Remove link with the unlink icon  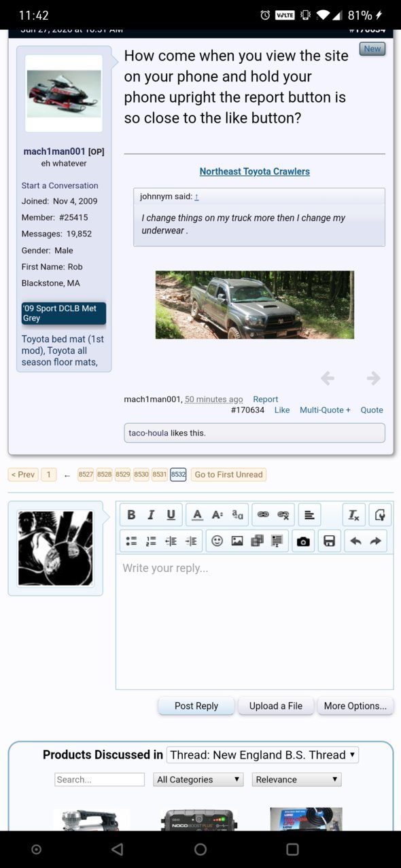283,515
